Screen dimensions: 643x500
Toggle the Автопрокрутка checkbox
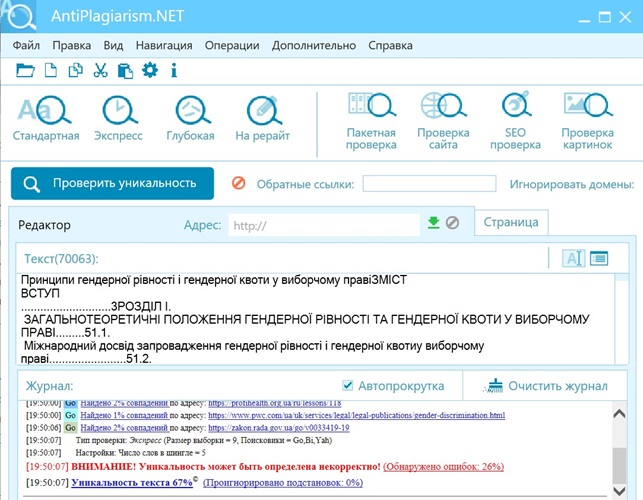tap(347, 385)
